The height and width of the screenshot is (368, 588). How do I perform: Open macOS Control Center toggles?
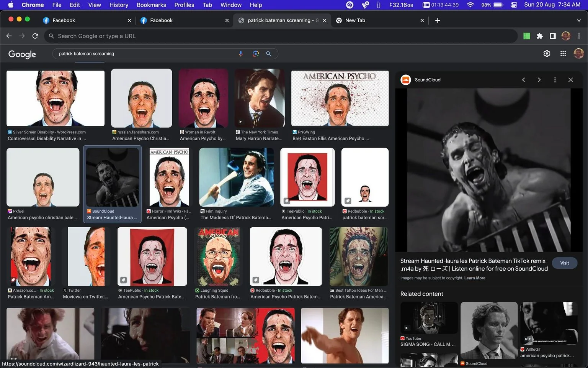point(514,5)
